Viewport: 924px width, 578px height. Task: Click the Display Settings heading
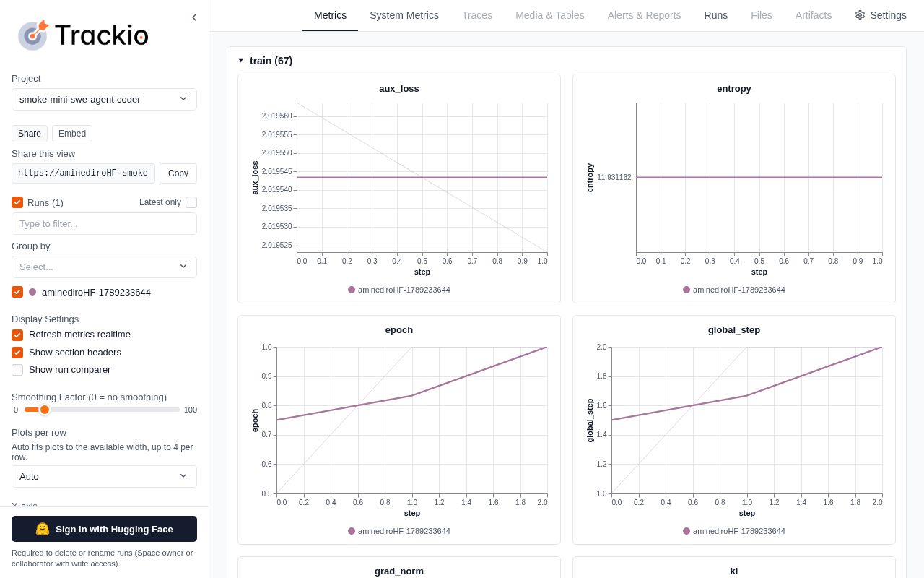point(45,319)
